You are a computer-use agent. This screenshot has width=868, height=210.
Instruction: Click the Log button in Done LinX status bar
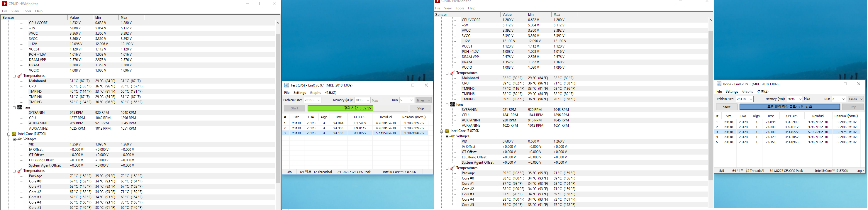860,171
